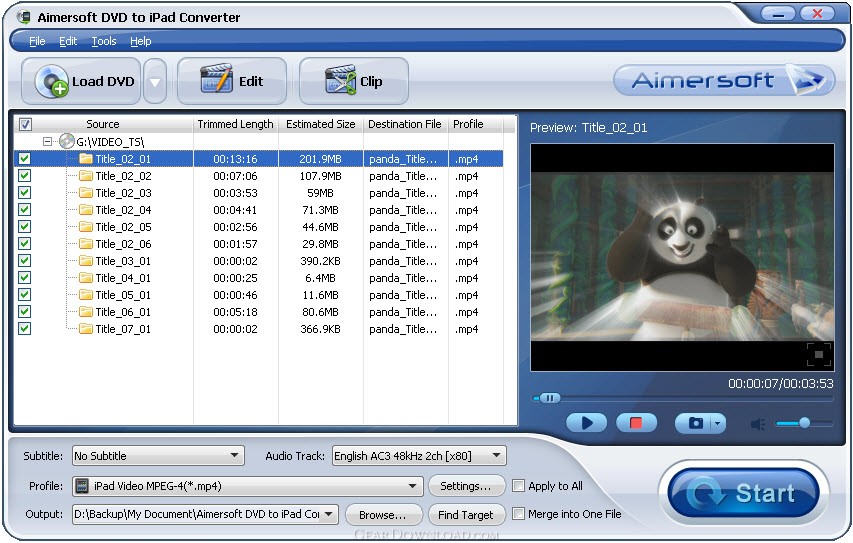Collapse the G:\VIDEO_TS\ tree node

coord(47,141)
